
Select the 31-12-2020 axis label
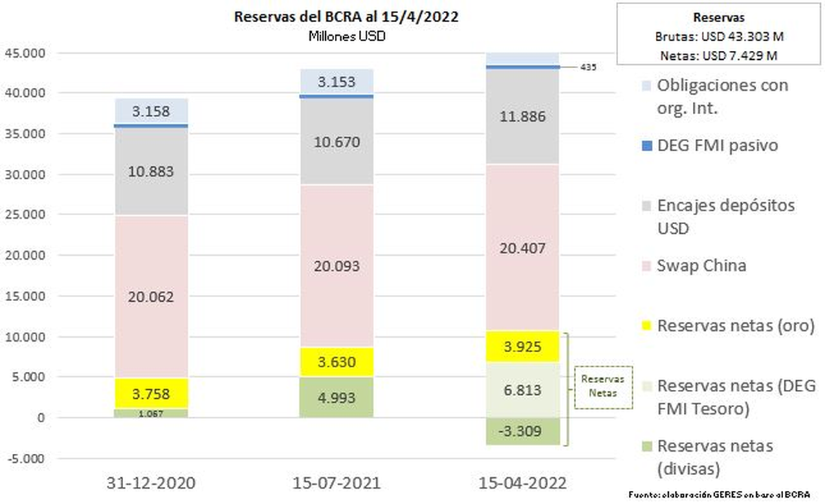pyautogui.click(x=152, y=483)
